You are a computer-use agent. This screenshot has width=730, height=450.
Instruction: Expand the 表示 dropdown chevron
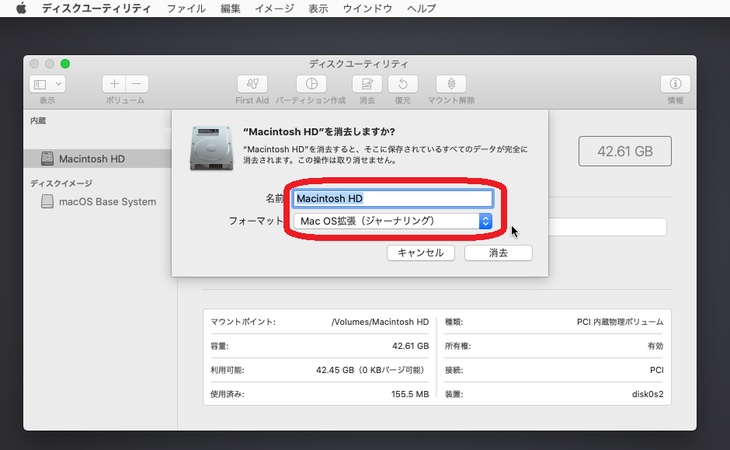pos(59,84)
